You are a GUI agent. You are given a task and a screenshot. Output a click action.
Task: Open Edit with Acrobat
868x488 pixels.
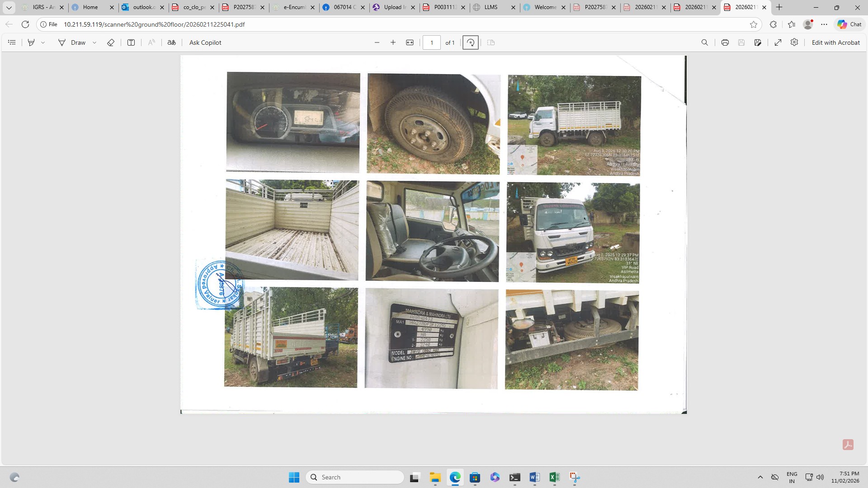[x=835, y=42]
